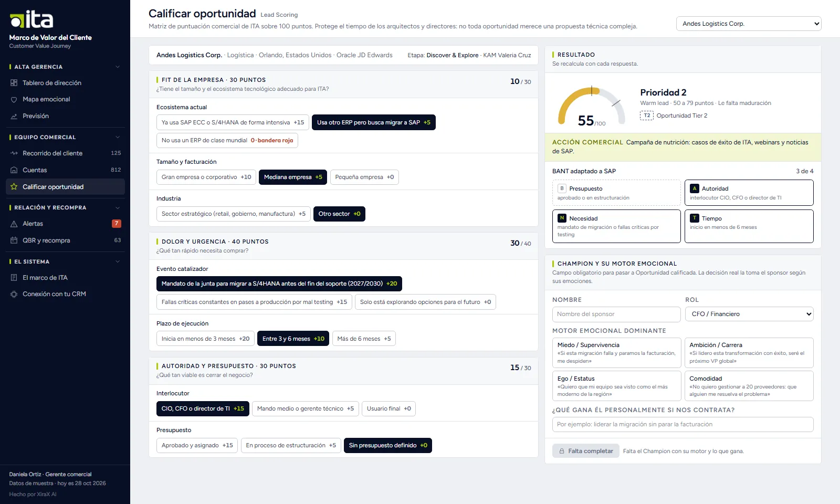Choose Pequeña empresa option
Screen dimensions: 840x504
point(364,177)
